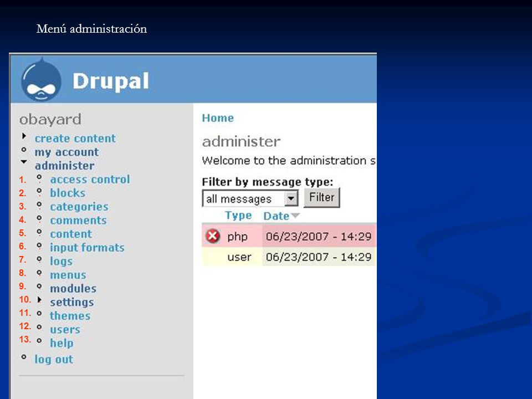The width and height of the screenshot is (532, 399).
Task: Click the Date column sort arrow
Action: tap(295, 216)
